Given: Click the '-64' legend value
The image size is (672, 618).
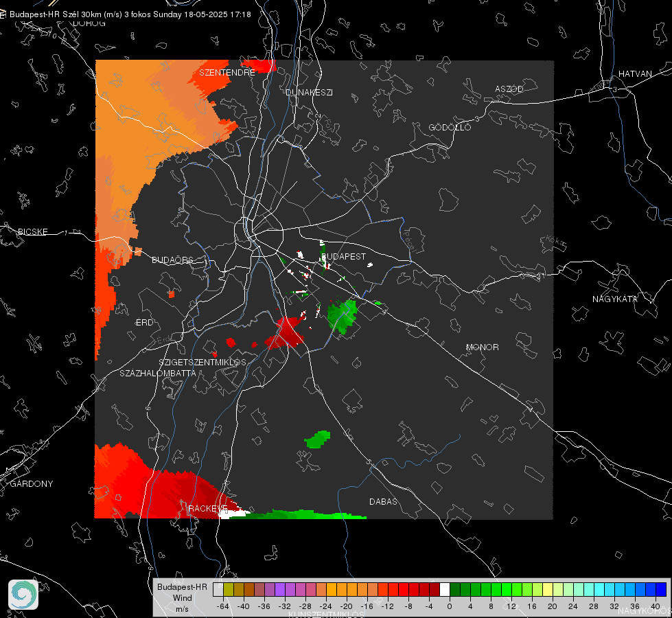Looking at the screenshot, I should pyautogui.click(x=223, y=606).
